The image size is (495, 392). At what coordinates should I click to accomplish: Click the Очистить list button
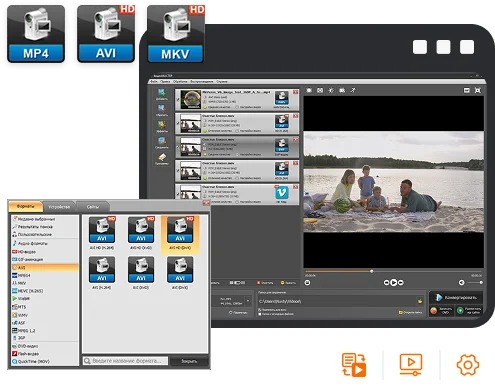pyautogui.click(x=265, y=283)
